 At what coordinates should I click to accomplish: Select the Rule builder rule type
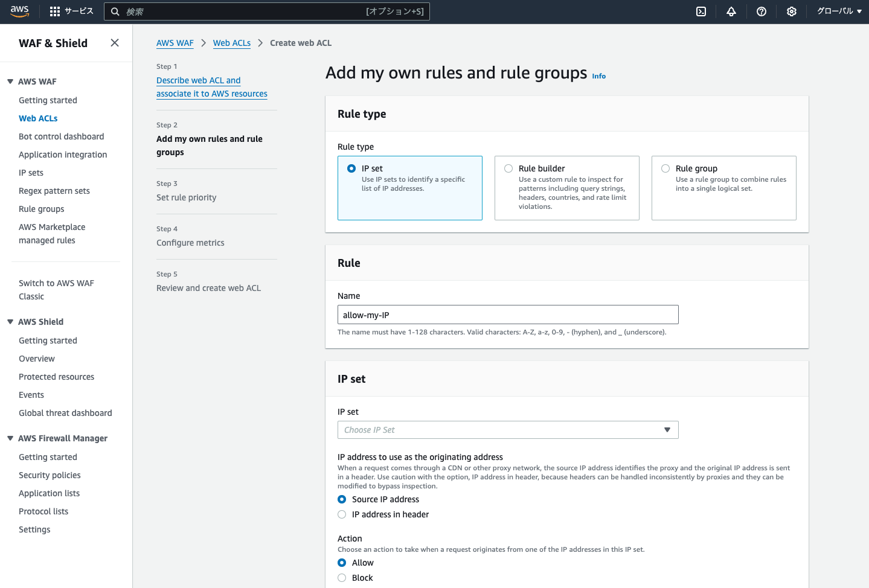[567, 188]
